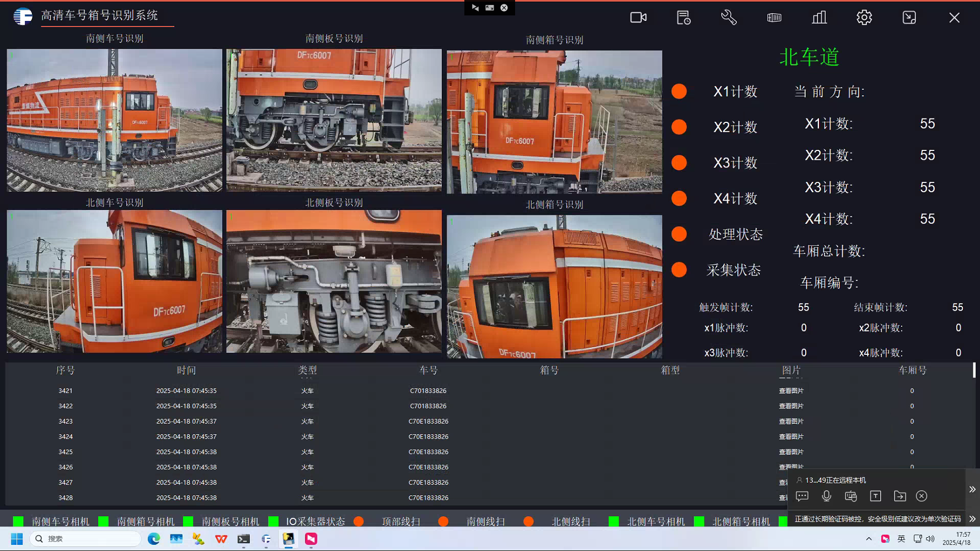Collapse the remote session panel chevron
This screenshot has width=980, height=551.
tap(972, 489)
